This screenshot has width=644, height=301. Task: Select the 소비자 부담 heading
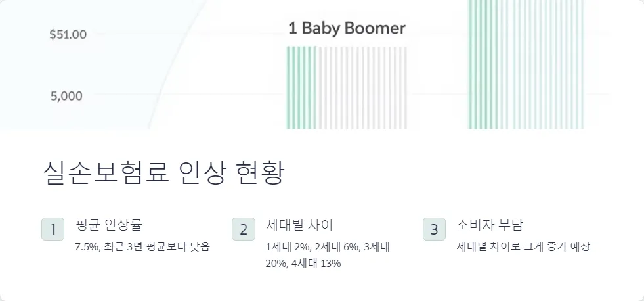[x=490, y=225]
